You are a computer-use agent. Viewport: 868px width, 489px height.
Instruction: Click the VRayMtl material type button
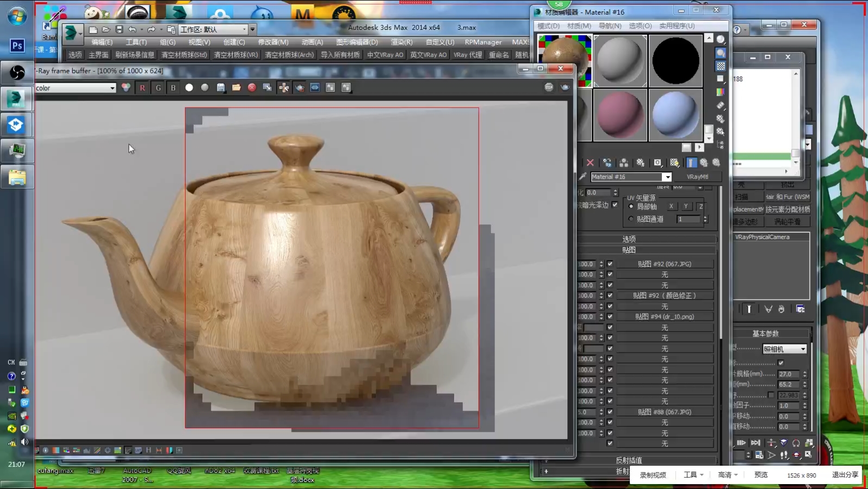point(697,177)
